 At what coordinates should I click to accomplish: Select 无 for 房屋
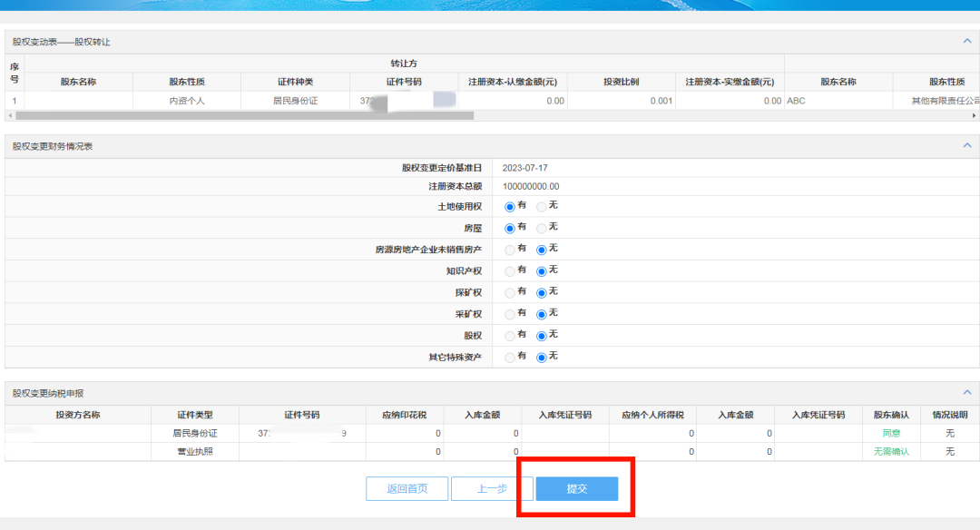click(542, 228)
